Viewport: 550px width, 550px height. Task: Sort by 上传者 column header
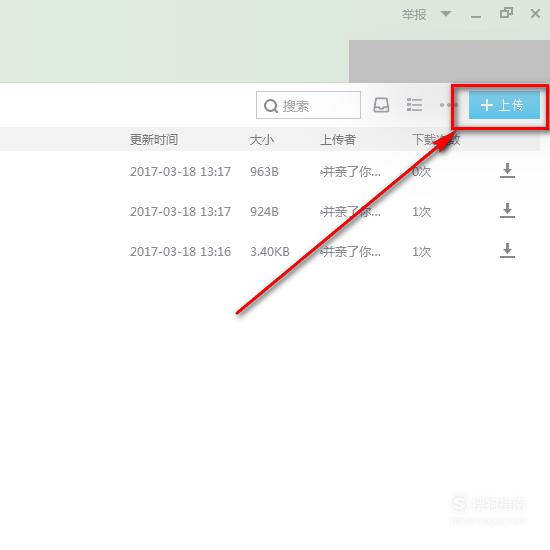pos(338,140)
